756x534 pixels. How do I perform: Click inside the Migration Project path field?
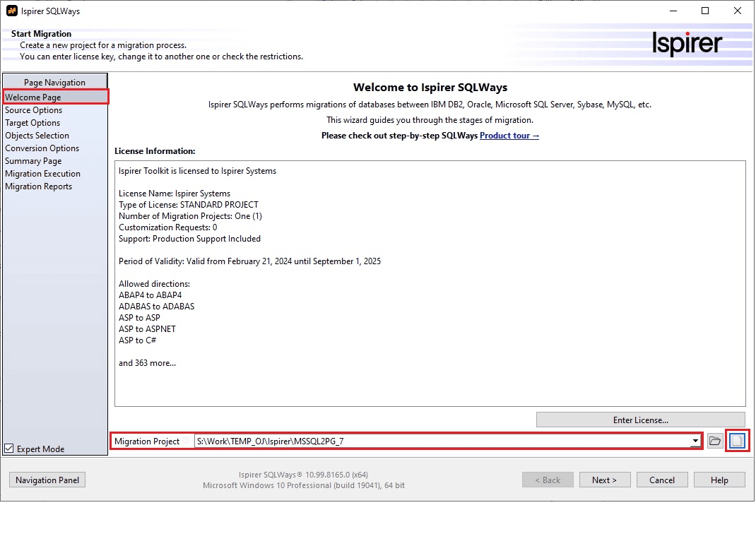click(438, 441)
